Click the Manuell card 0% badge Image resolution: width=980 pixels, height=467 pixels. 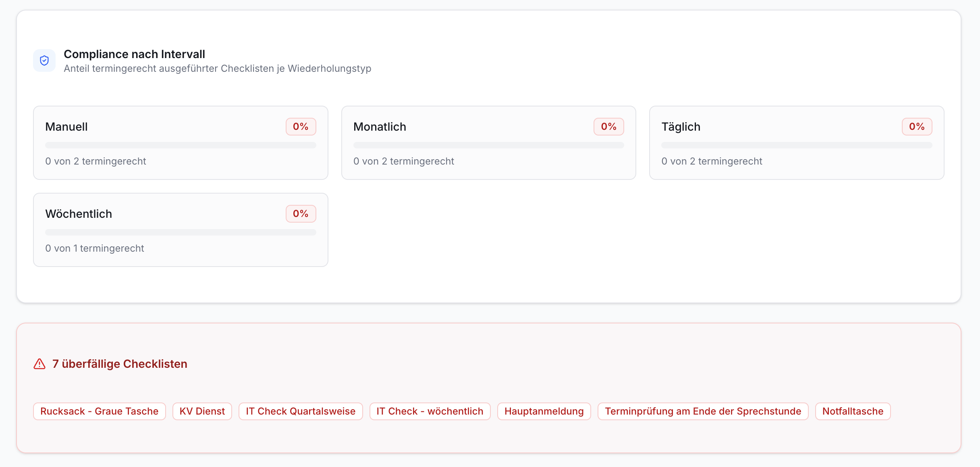301,127
